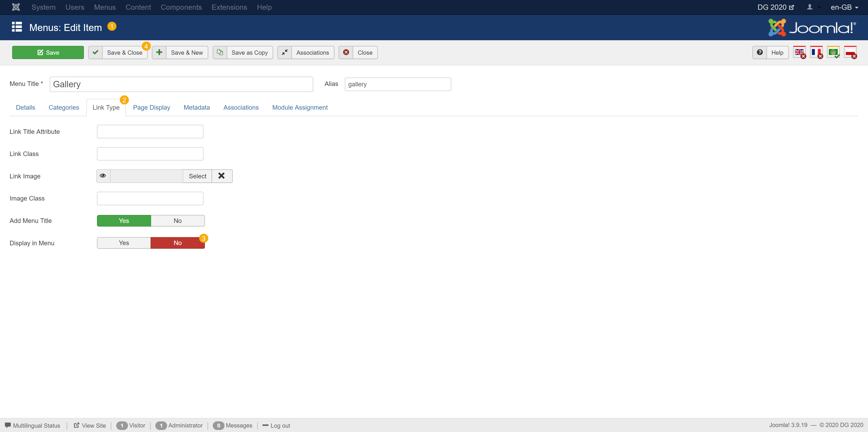
Task: Click the copy icon for Save as Copy
Action: tap(220, 53)
